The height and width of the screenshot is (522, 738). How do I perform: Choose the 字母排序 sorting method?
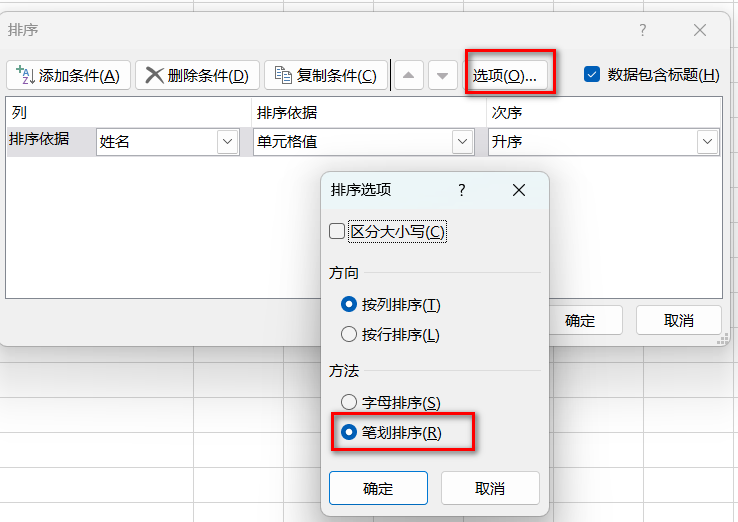click(349, 402)
